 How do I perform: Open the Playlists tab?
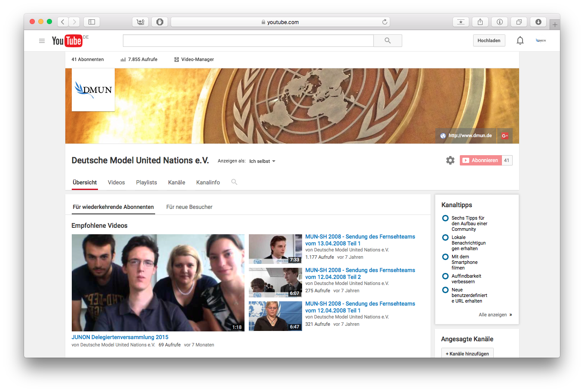click(x=147, y=182)
